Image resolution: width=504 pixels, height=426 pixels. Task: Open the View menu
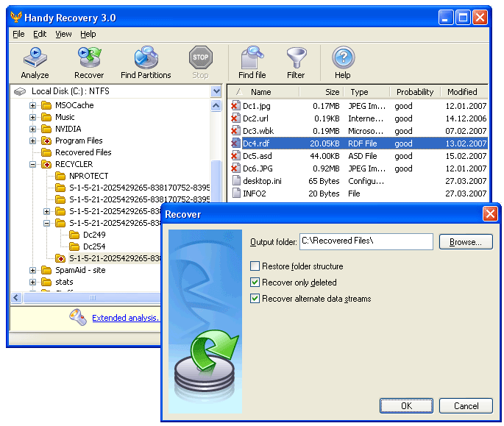point(63,34)
